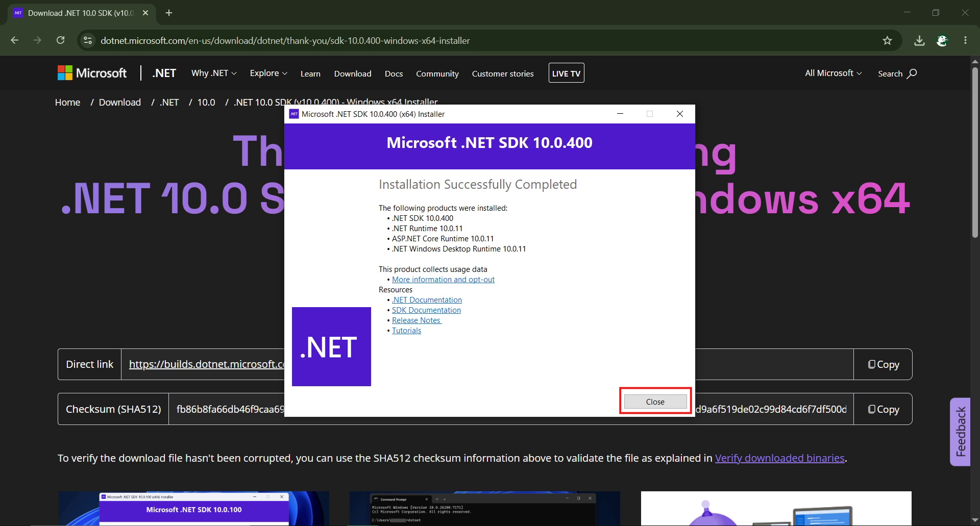The height and width of the screenshot is (526, 980).
Task: Open the Docs nav item
Action: [x=394, y=73]
